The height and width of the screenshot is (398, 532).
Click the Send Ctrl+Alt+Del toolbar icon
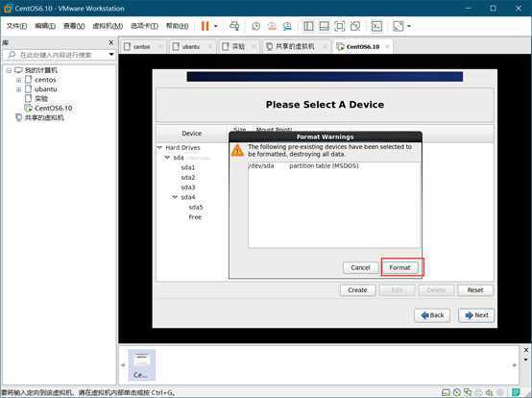tap(234, 26)
